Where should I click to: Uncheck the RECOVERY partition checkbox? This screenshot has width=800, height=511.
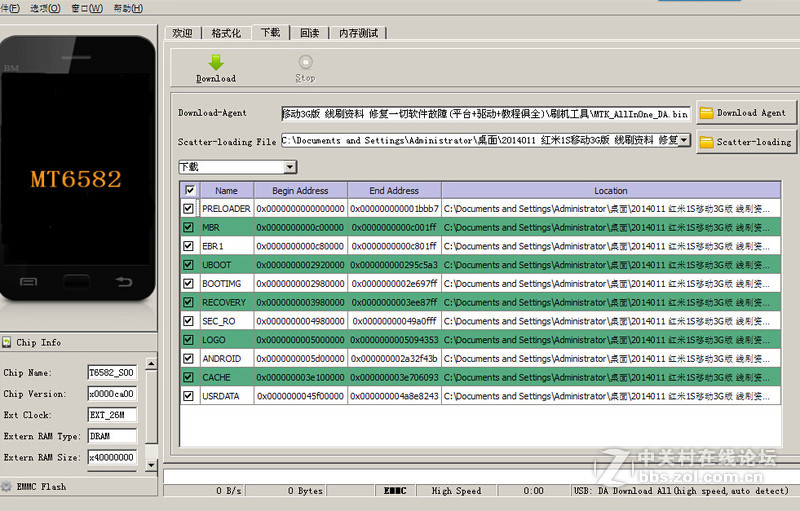[x=188, y=302]
